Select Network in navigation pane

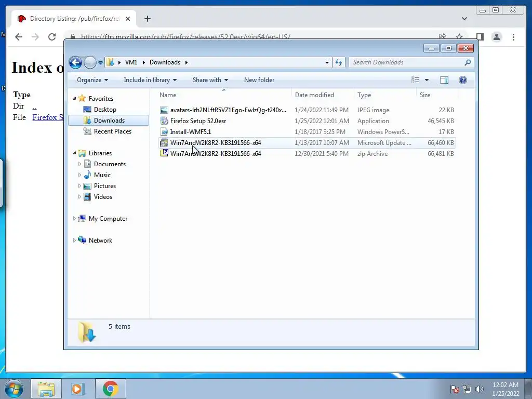tap(100, 241)
